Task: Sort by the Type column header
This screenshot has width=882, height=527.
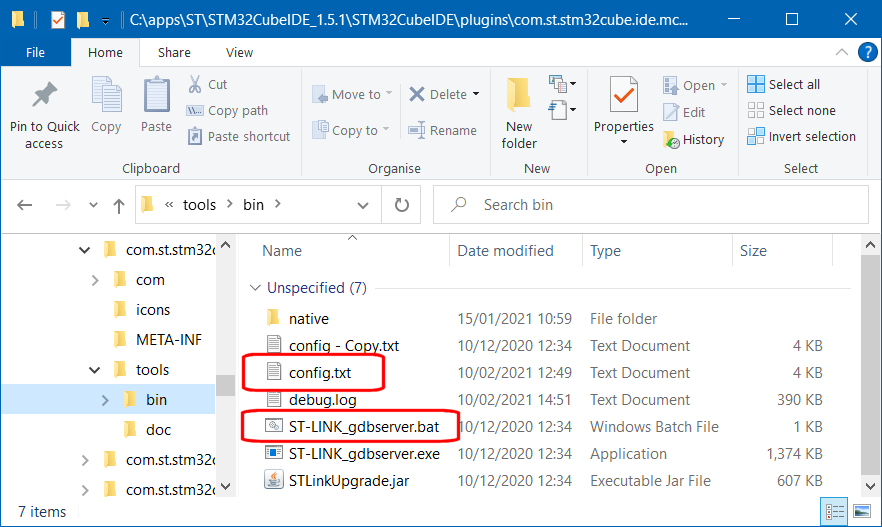Action: click(x=605, y=251)
